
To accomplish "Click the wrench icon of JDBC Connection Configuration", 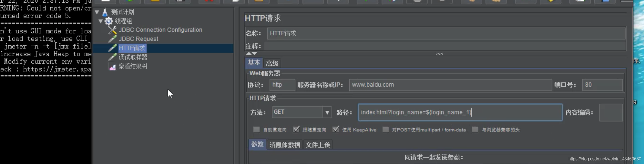I will click(112, 30).
